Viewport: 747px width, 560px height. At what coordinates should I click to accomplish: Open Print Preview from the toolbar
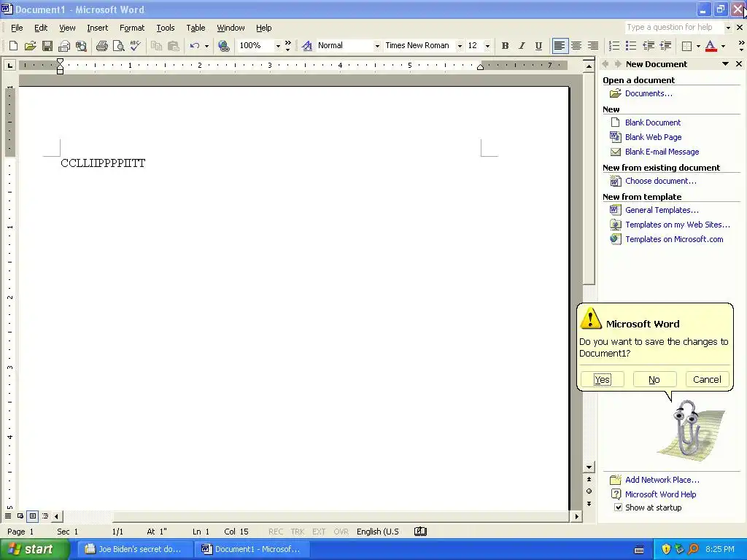point(118,46)
